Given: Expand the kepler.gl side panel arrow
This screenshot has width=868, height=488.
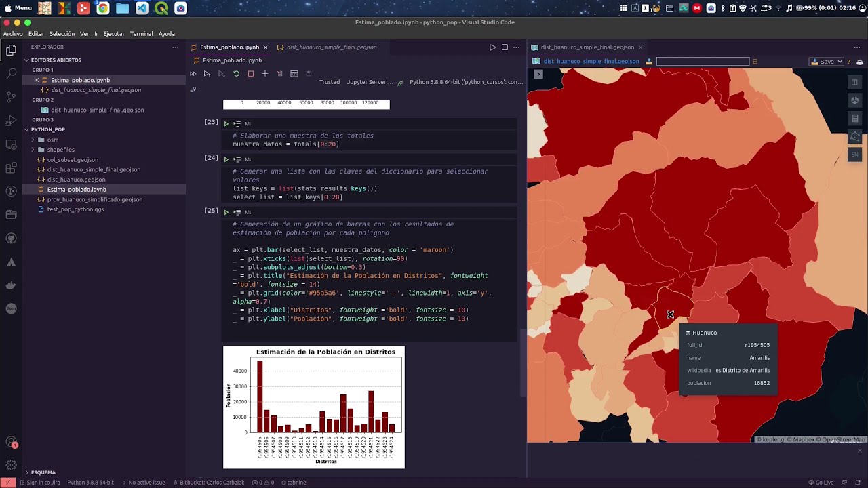Looking at the screenshot, I should [538, 74].
